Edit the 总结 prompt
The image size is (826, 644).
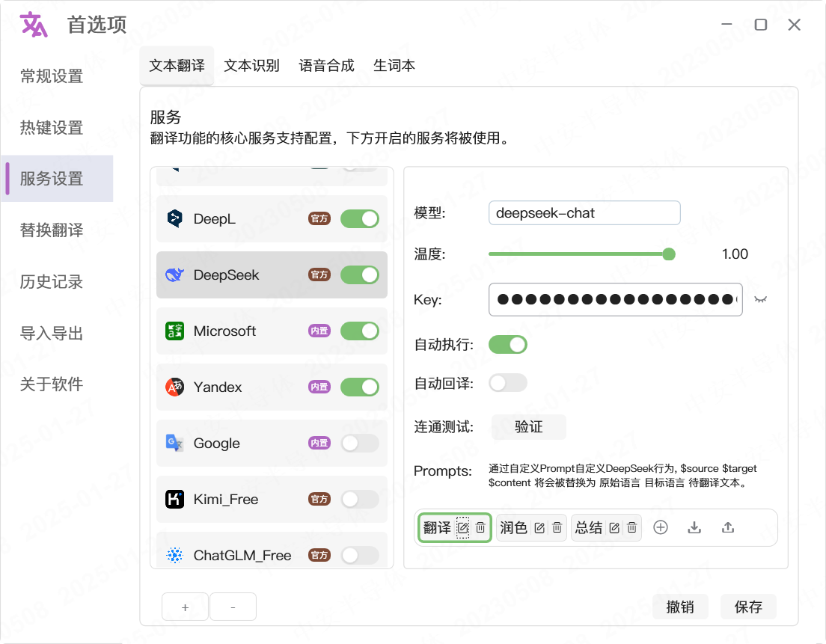[x=614, y=527]
